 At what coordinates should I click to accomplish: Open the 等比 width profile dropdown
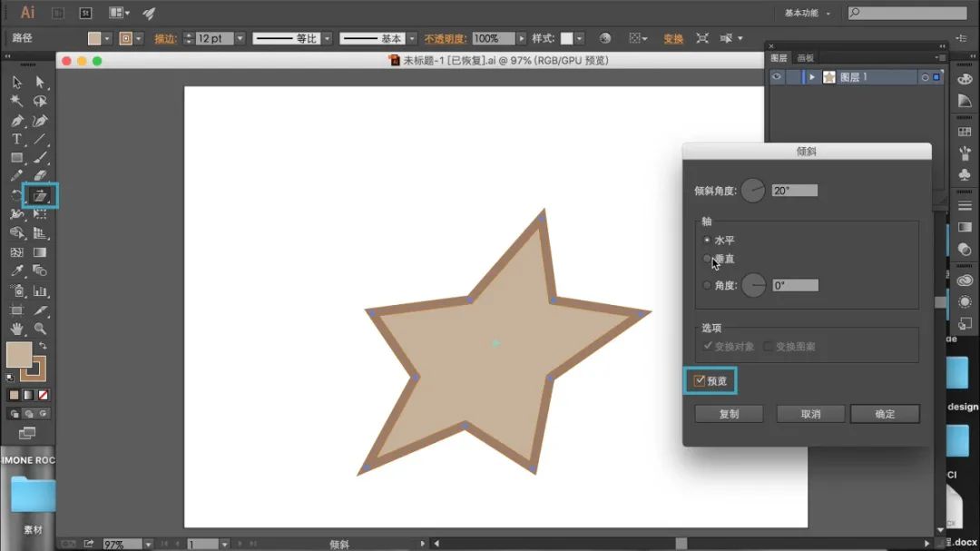coord(328,39)
